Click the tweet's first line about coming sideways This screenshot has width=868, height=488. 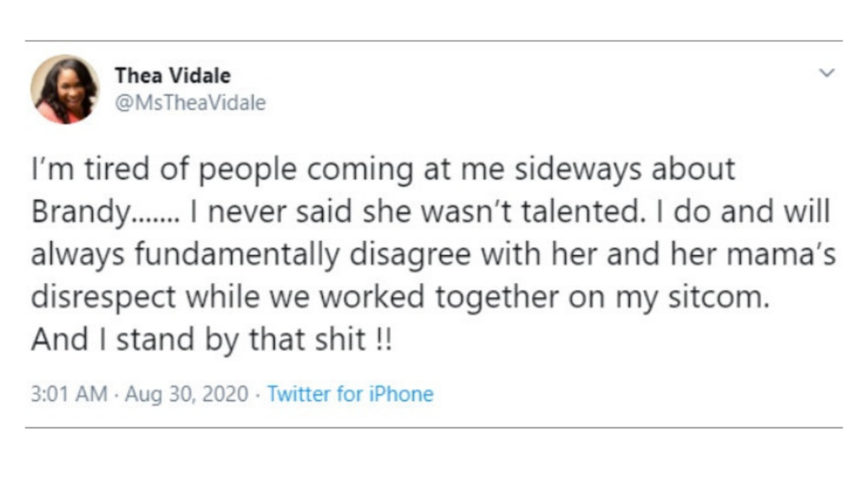[x=381, y=169]
